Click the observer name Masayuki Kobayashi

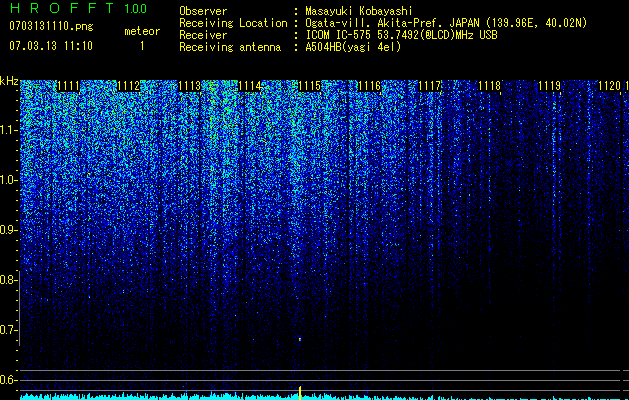pyautogui.click(x=359, y=11)
